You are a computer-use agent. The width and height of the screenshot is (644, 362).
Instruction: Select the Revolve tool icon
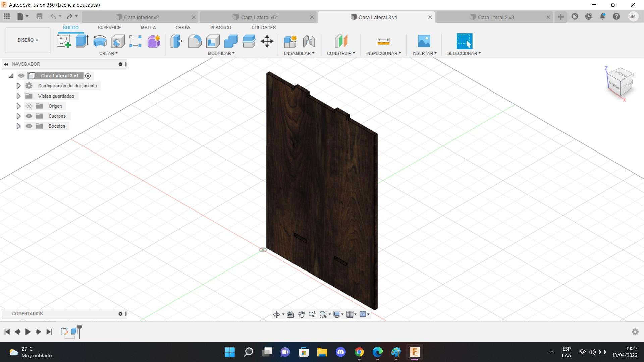coord(100,41)
